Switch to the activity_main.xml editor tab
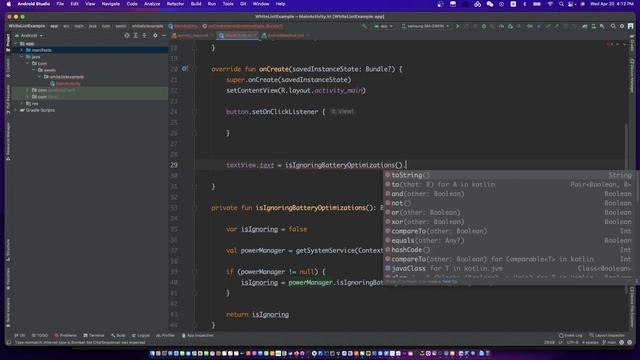The image size is (640, 360). 192,36
